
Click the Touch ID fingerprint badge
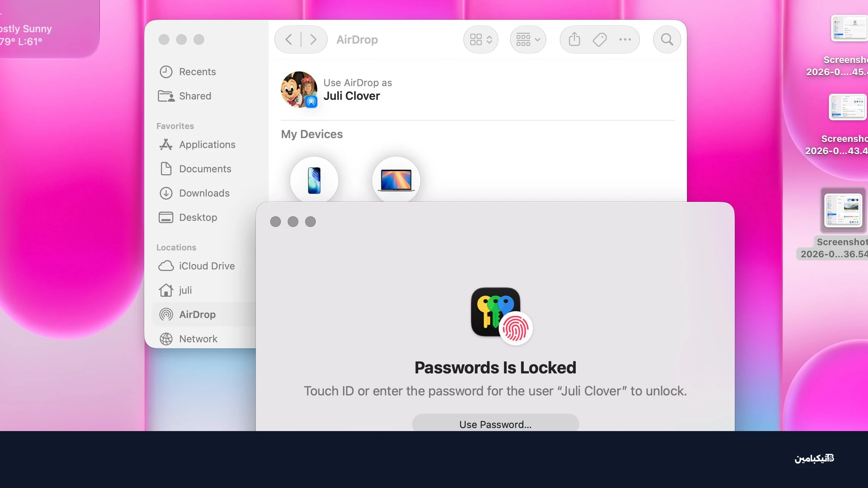(x=515, y=329)
